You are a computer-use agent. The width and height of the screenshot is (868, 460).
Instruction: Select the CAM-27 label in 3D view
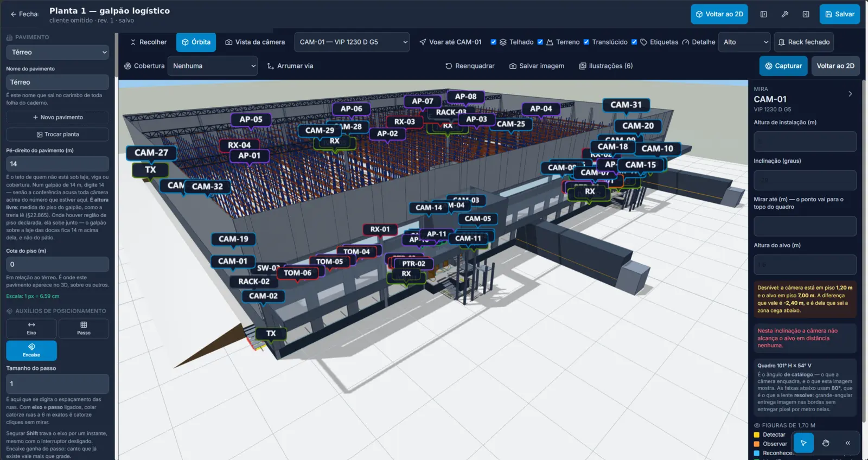pyautogui.click(x=151, y=153)
